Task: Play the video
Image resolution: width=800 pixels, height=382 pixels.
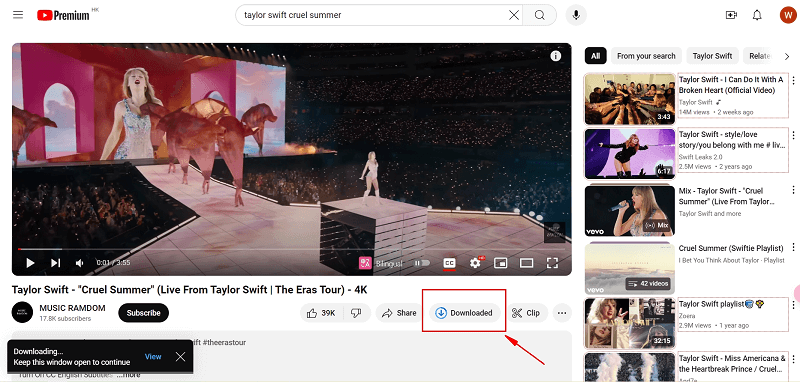Action: coord(30,263)
